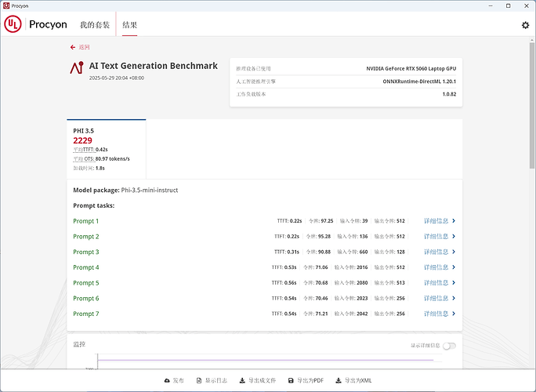Image resolution: width=536 pixels, height=392 pixels.
Task: Click the export as PDF save icon
Action: point(291,380)
